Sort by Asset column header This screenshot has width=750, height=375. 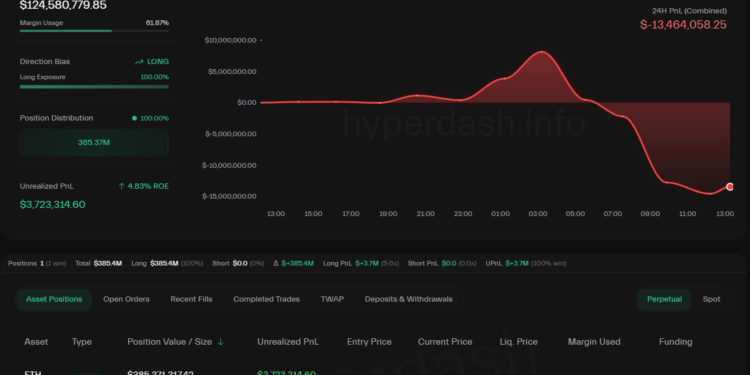pos(36,342)
